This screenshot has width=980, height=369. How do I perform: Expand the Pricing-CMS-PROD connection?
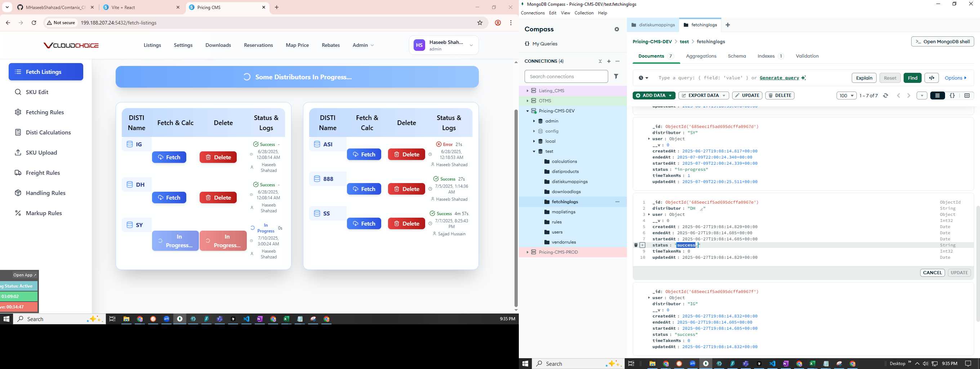coord(527,252)
